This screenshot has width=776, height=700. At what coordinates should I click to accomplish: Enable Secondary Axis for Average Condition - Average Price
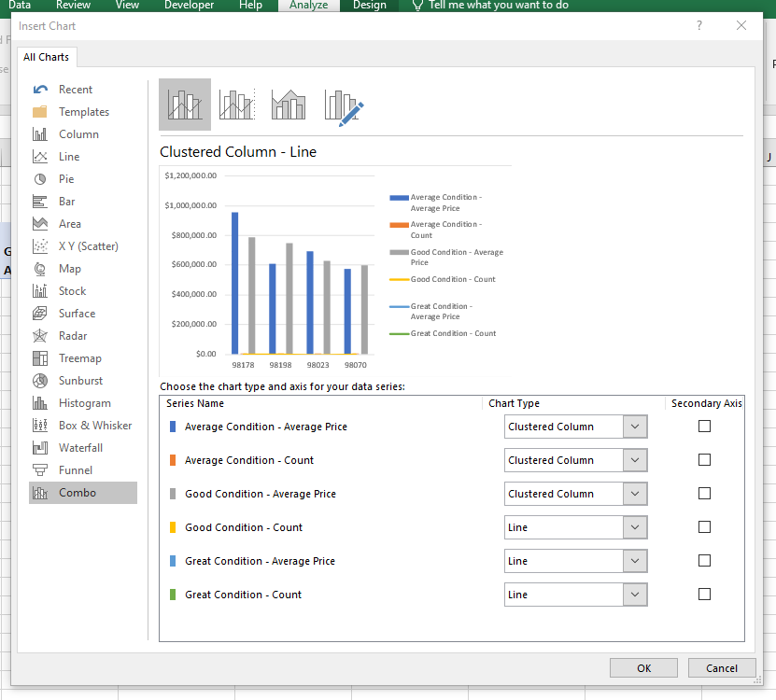click(x=704, y=427)
